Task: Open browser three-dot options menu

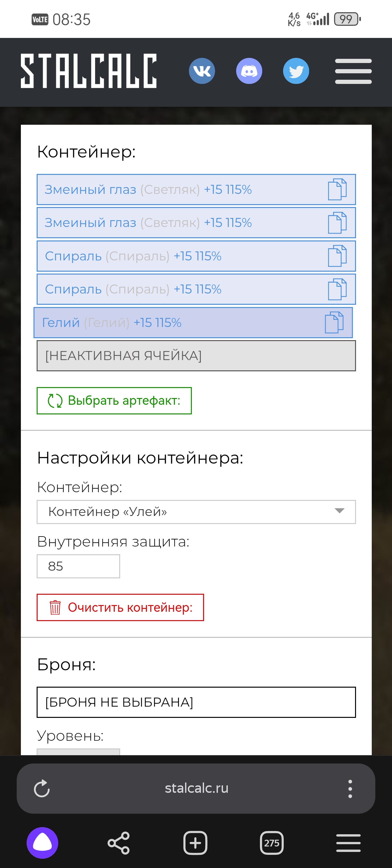Action: point(350,789)
